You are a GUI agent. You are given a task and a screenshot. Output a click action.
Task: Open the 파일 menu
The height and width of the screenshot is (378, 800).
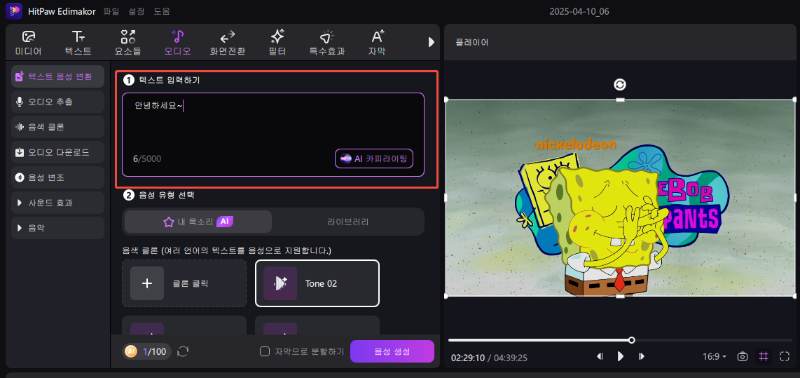[111, 11]
